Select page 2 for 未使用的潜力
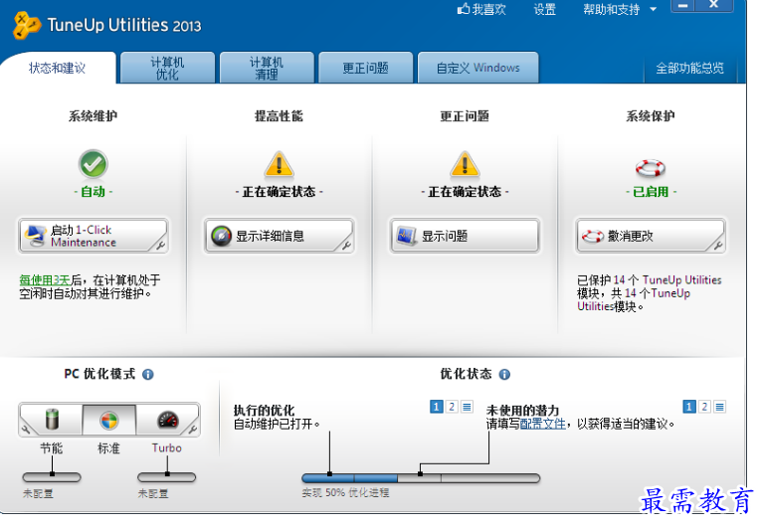This screenshot has width=762, height=532. [x=704, y=407]
